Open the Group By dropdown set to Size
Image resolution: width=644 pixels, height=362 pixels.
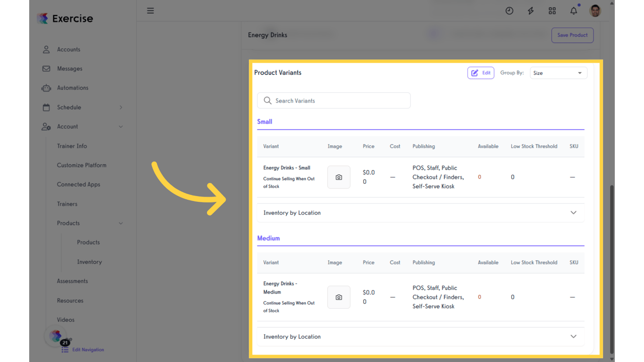pos(558,73)
